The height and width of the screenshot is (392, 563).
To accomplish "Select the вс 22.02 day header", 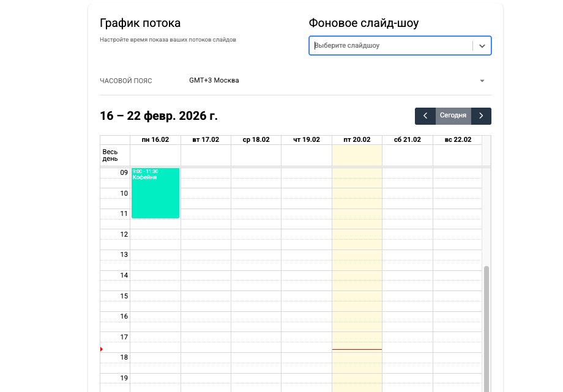I will (x=457, y=140).
